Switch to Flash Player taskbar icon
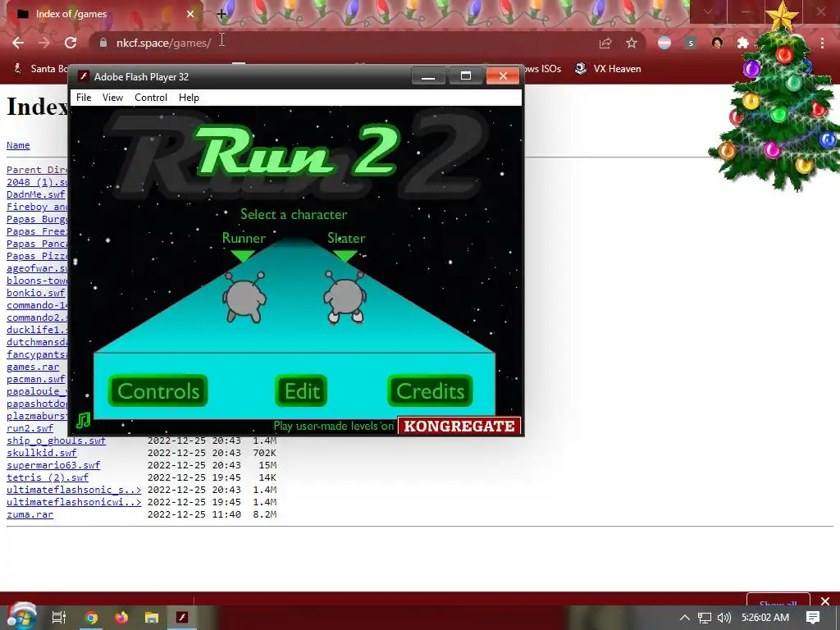This screenshot has height=630, width=840. (x=182, y=618)
